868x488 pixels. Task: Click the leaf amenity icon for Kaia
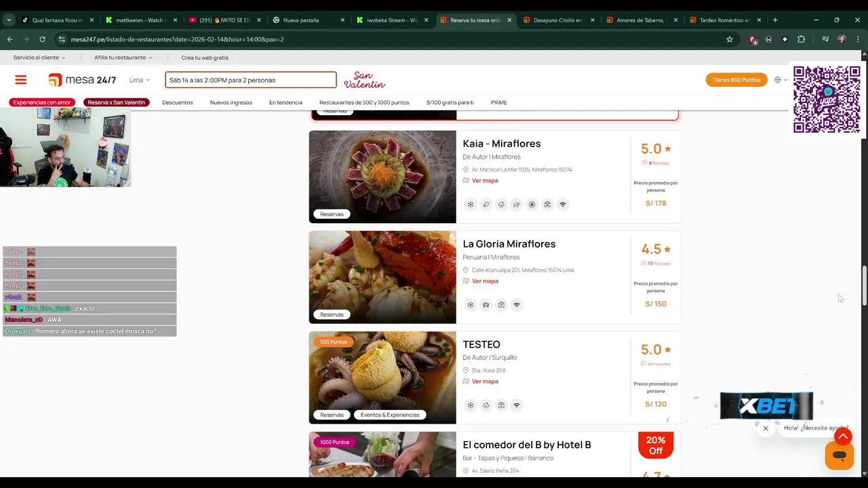[486, 204]
